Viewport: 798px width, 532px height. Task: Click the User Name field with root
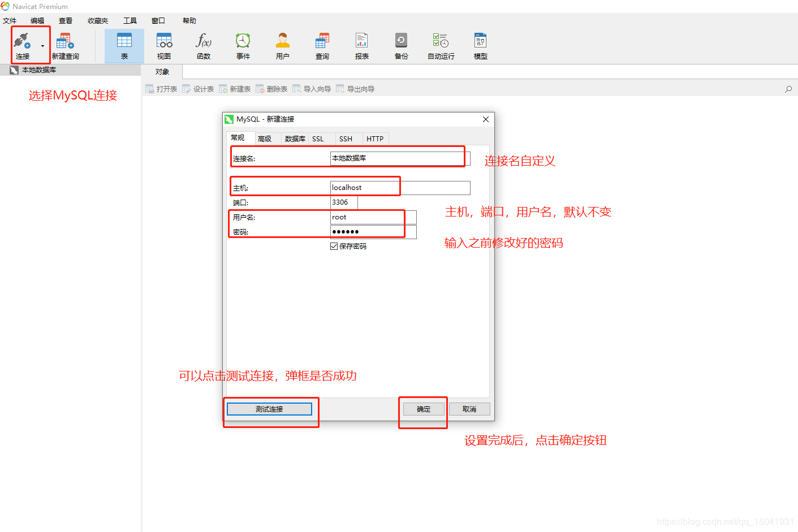(373, 217)
